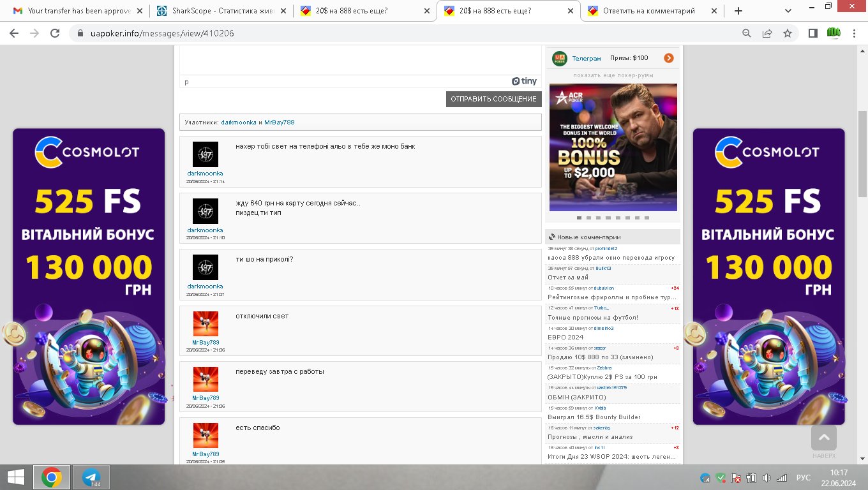The height and width of the screenshot is (490, 868).
Task: Open 'Рейтинговые фрироллы и пробные тур...' thread
Action: click(612, 297)
